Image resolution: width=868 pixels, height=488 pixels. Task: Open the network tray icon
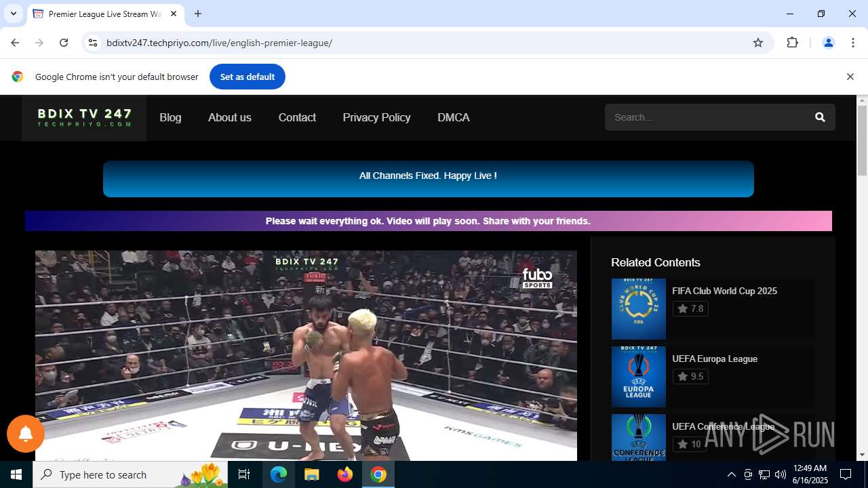[764, 474]
